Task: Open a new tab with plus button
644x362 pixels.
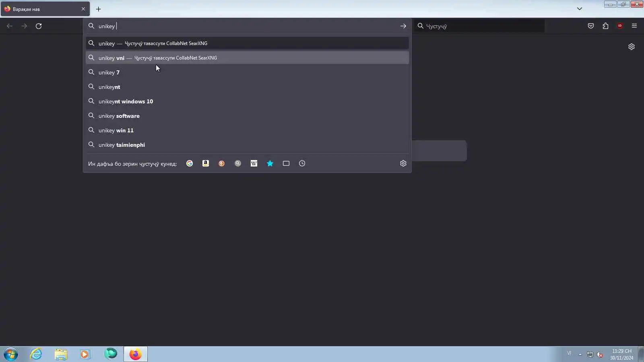Action: [99, 9]
